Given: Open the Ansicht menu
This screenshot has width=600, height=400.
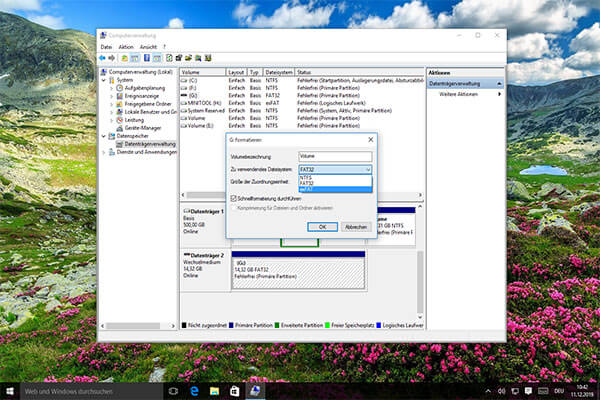Looking at the screenshot, I should [148, 47].
